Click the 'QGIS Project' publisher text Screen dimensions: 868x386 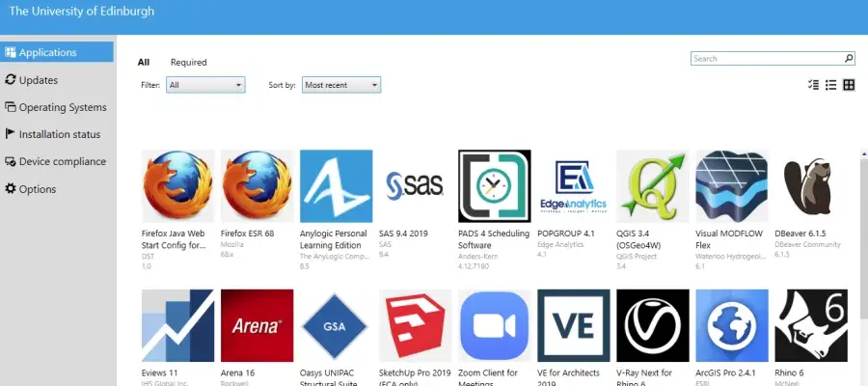coord(637,257)
